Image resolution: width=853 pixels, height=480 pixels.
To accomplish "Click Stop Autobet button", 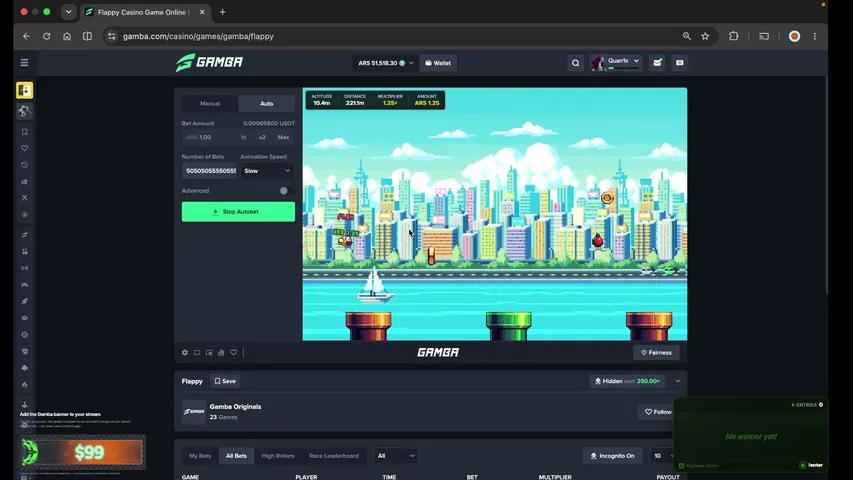I will 238,212.
